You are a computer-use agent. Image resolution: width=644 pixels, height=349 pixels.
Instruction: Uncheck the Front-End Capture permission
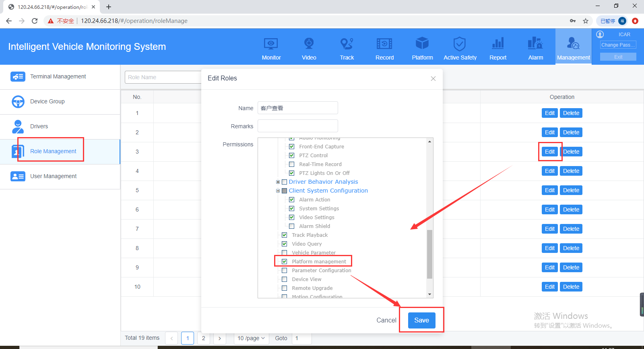pyautogui.click(x=291, y=147)
